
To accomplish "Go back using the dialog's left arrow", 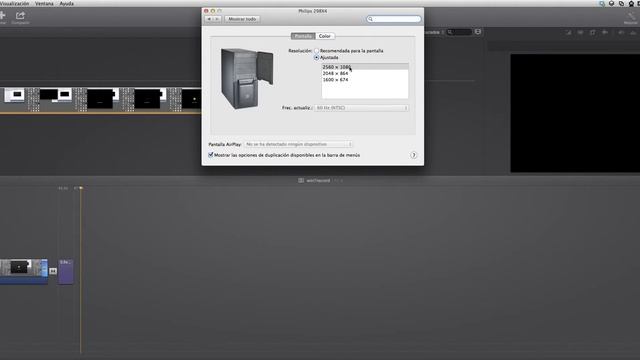I will tap(209, 19).
